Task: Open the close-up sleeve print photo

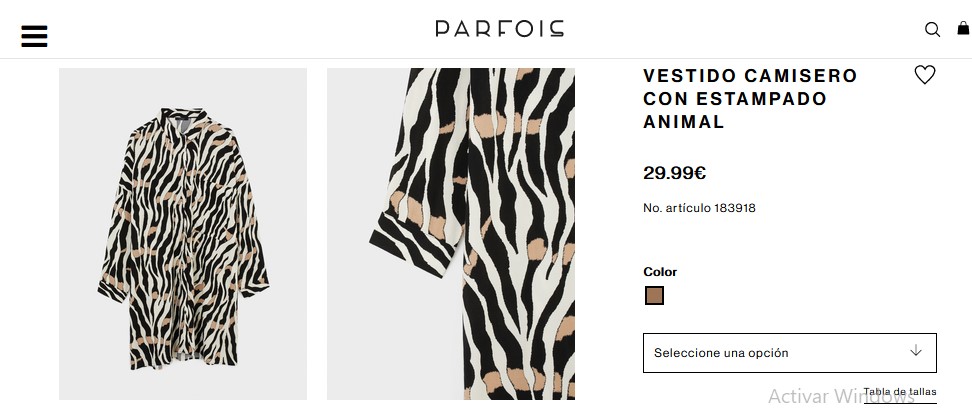Action: point(451,234)
